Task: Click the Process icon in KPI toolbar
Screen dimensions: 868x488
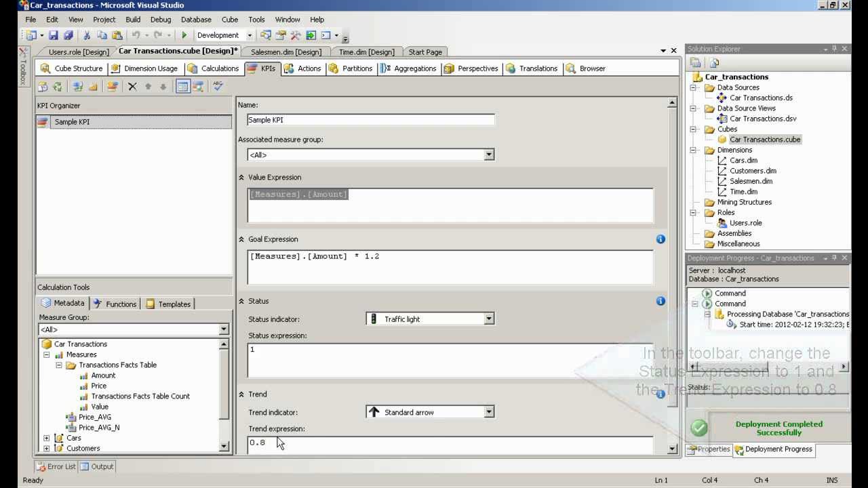Action: 43,87
